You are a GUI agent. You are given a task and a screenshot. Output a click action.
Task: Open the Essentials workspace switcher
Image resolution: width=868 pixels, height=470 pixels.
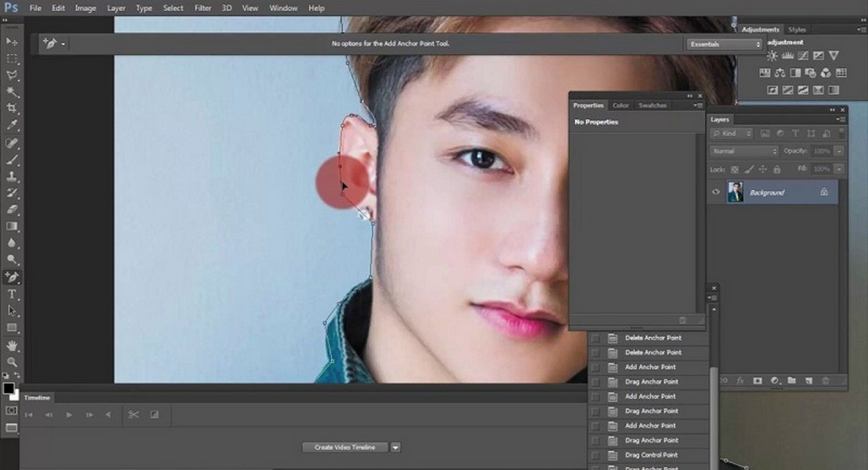[x=723, y=44]
